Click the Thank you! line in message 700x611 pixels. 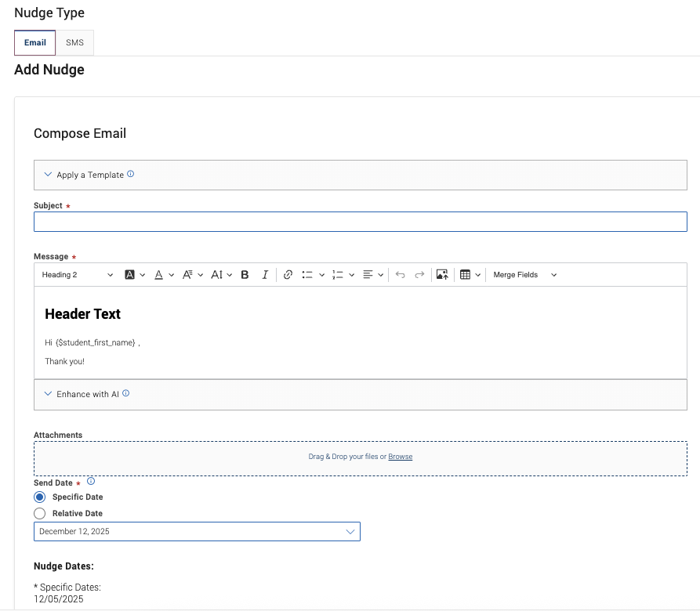(65, 361)
